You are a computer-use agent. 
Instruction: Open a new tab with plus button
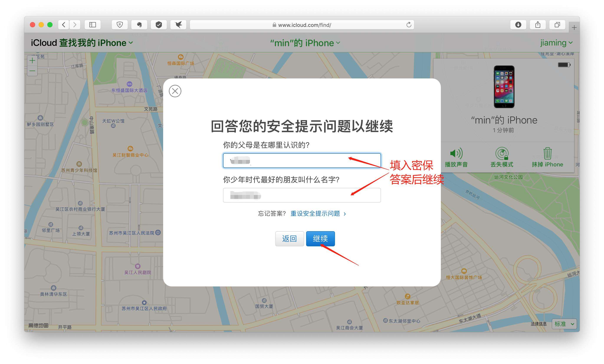(574, 28)
